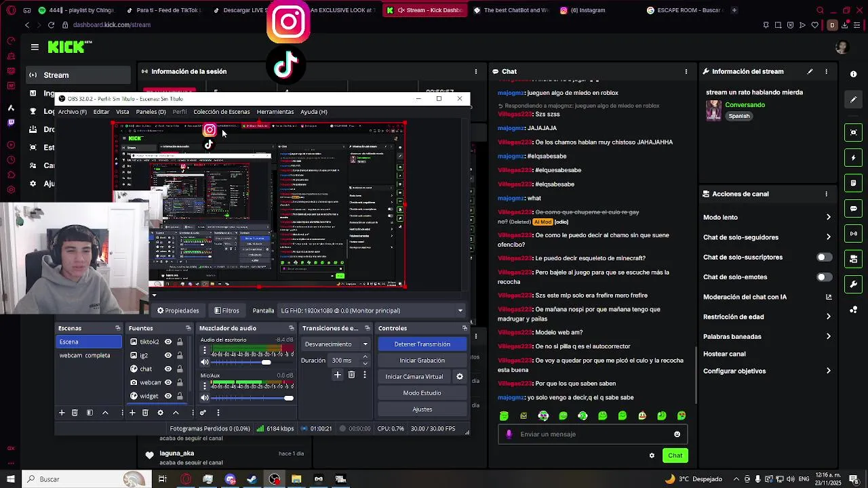
Task: Click the info circle icon in right sidebar
Action: 854,74
